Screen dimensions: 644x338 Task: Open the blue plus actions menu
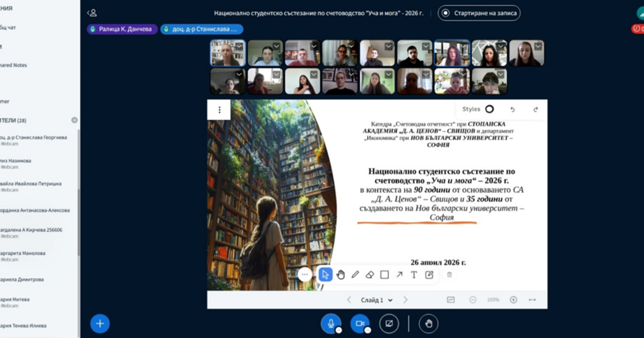[x=100, y=323]
